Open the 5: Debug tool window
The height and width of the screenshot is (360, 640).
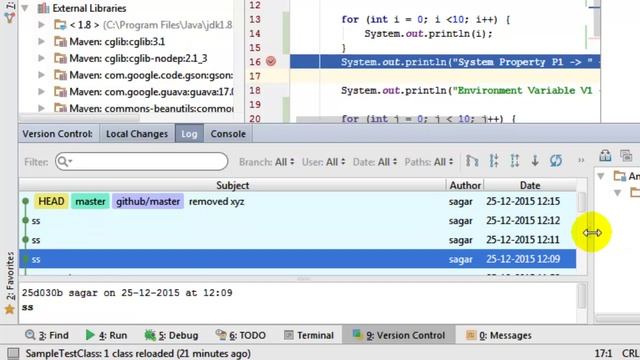171,336
